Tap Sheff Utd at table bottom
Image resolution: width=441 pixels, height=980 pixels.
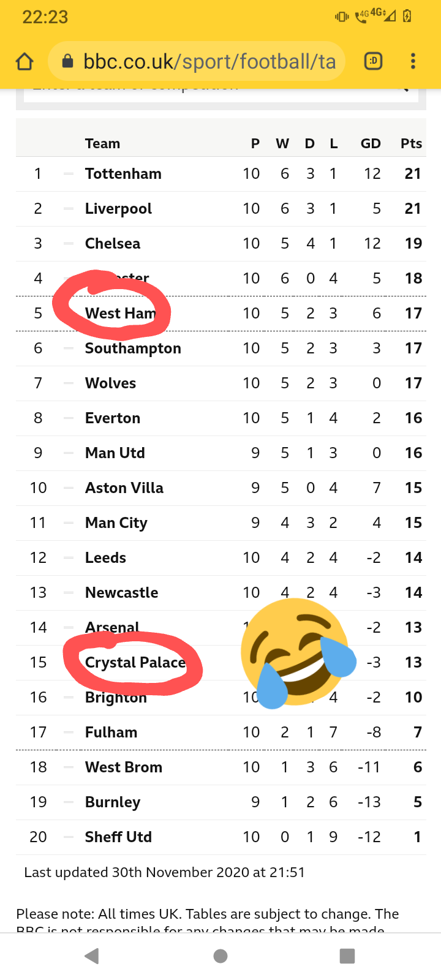[118, 837]
